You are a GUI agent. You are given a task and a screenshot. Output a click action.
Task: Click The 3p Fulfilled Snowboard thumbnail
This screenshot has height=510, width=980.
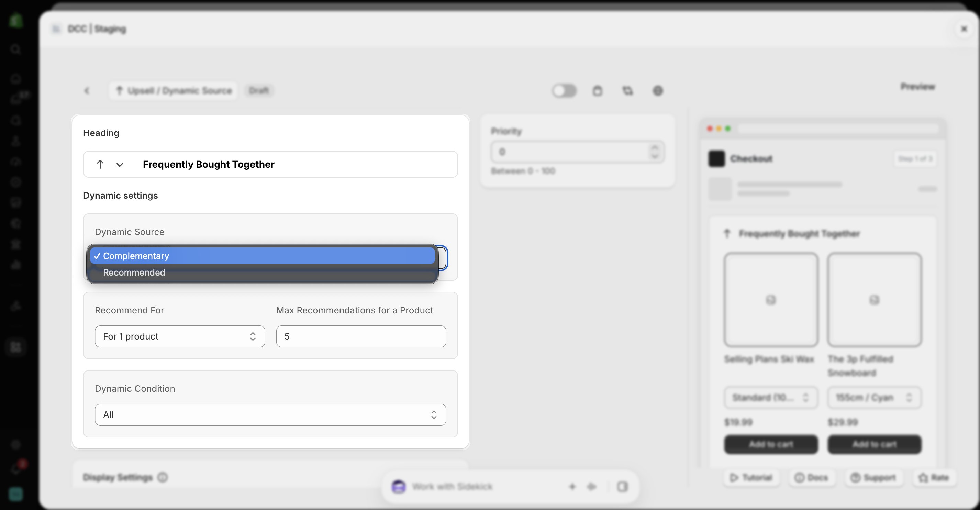(x=874, y=300)
